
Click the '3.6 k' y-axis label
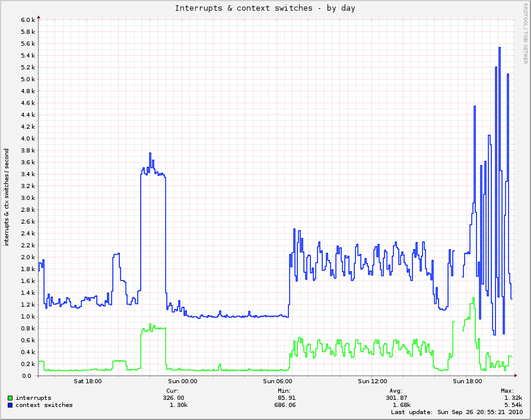pyautogui.click(x=28, y=162)
